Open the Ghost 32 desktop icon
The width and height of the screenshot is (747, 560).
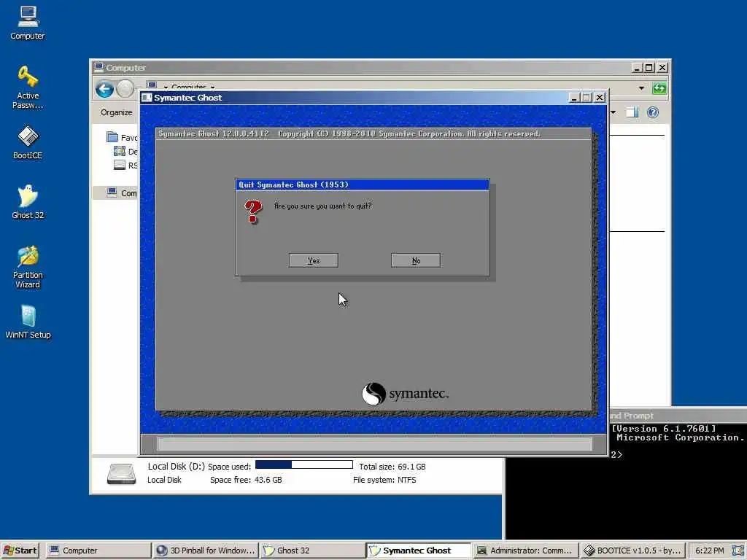(x=28, y=202)
